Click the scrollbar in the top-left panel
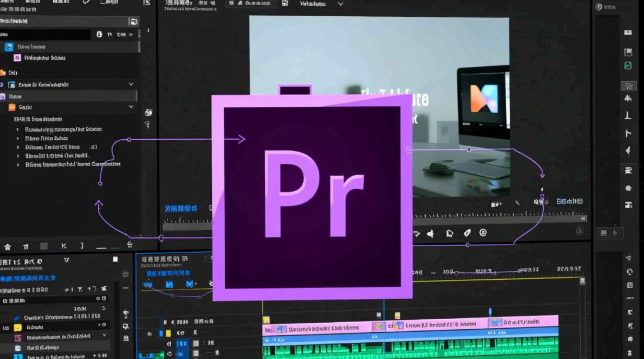 pyautogui.click(x=139, y=46)
